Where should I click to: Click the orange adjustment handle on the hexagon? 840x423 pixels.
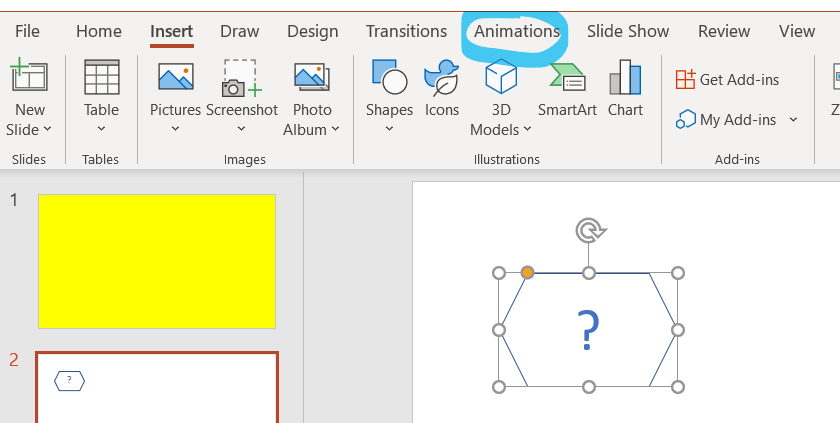[528, 272]
